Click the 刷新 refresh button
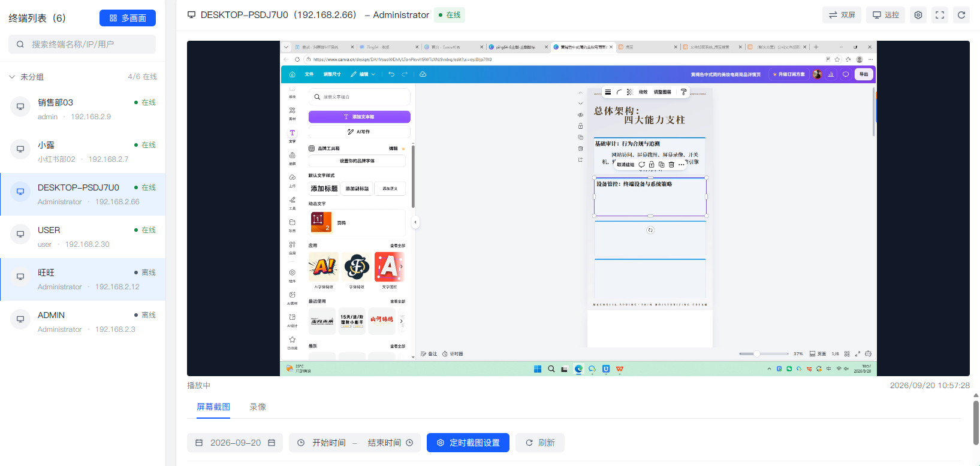980x466 pixels. [540, 443]
